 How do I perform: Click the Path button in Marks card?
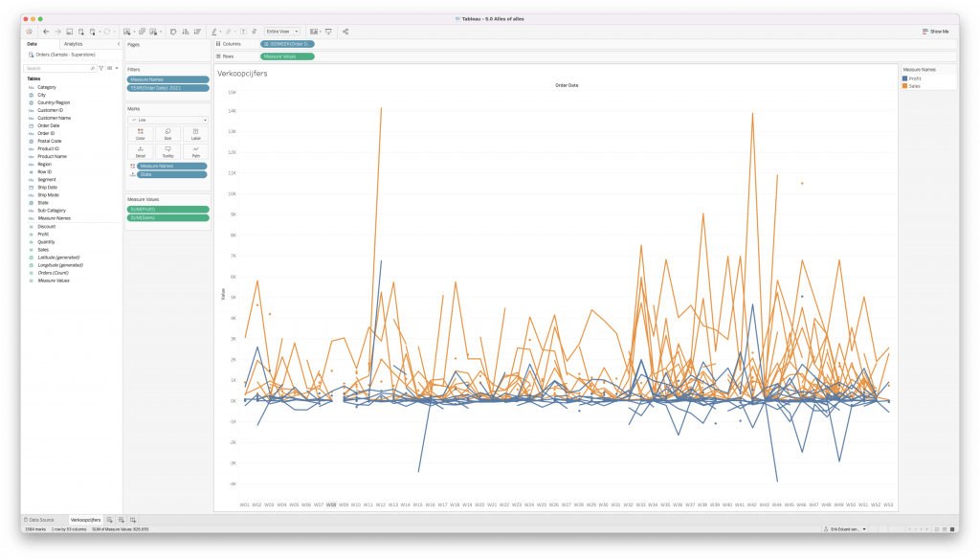(x=195, y=151)
